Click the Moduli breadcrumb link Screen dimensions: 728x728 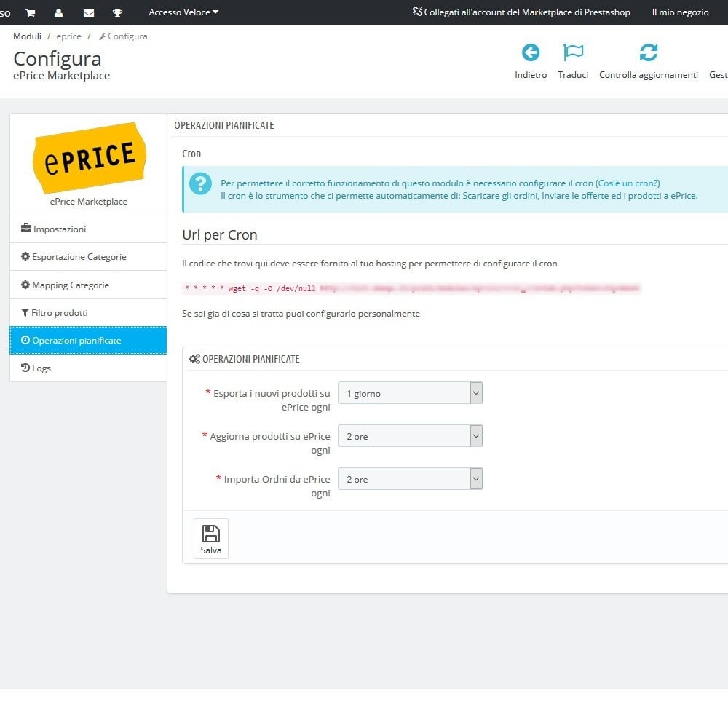[x=27, y=36]
